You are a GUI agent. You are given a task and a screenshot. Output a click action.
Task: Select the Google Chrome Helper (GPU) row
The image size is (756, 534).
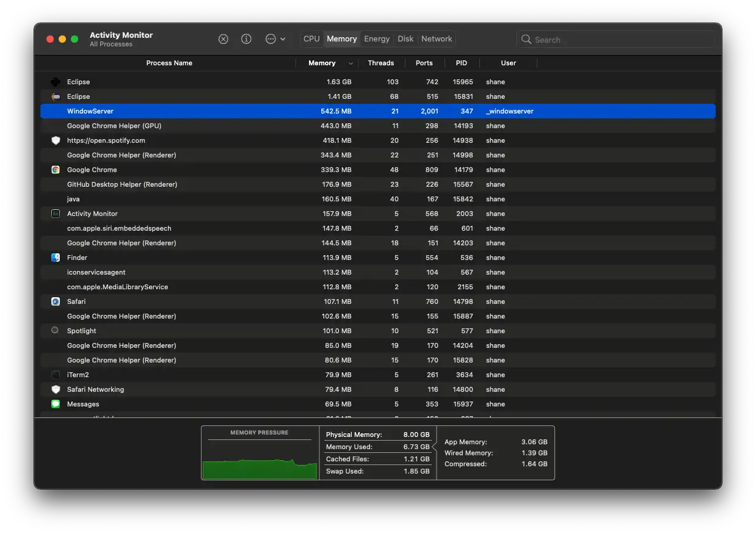click(x=378, y=126)
